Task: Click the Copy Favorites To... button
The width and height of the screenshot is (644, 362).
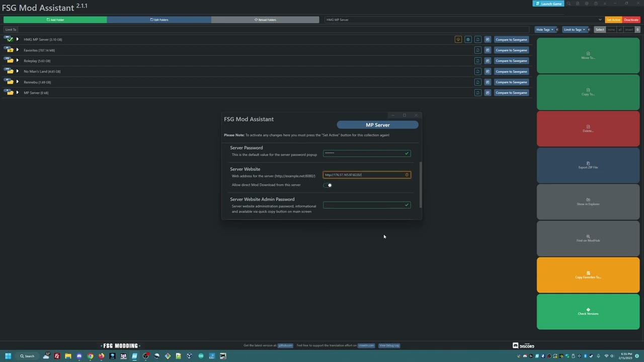Action: pos(588,275)
